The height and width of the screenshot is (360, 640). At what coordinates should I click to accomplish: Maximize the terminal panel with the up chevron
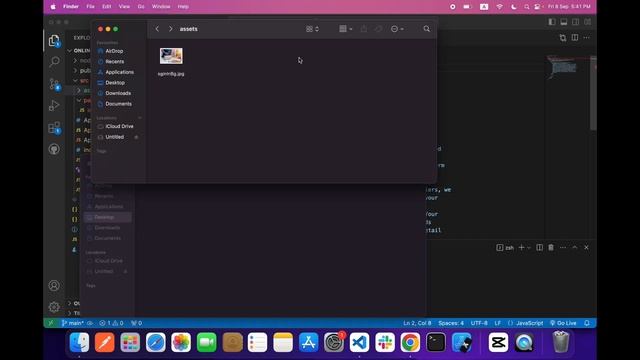click(575, 247)
